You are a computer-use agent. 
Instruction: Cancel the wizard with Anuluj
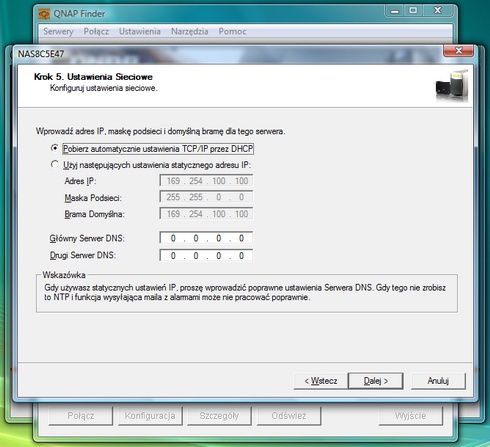[438, 381]
